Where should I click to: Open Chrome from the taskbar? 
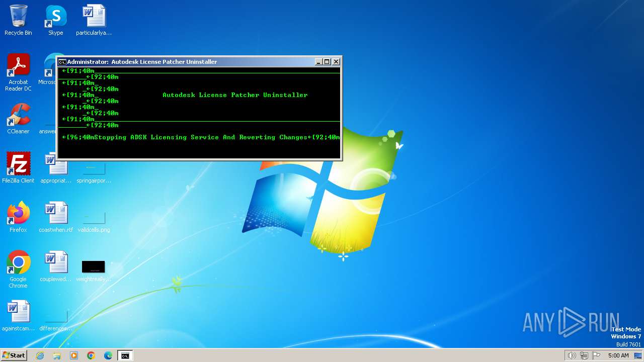pos(91,355)
